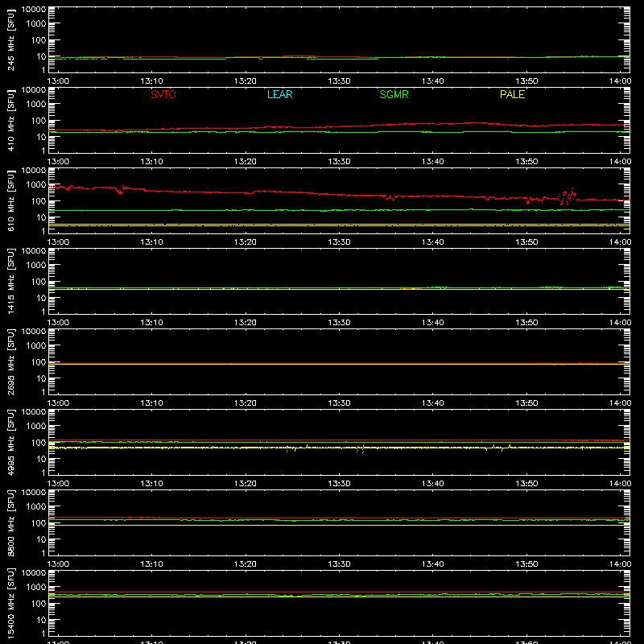Click the 10000 tick label on the 4995 MHz plot
644x644 pixels.
34,412
